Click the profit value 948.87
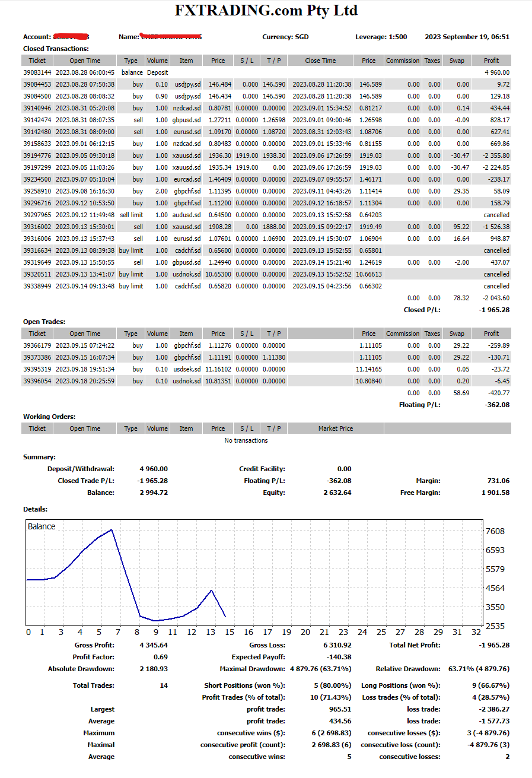The width and height of the screenshot is (532, 778). 500,239
